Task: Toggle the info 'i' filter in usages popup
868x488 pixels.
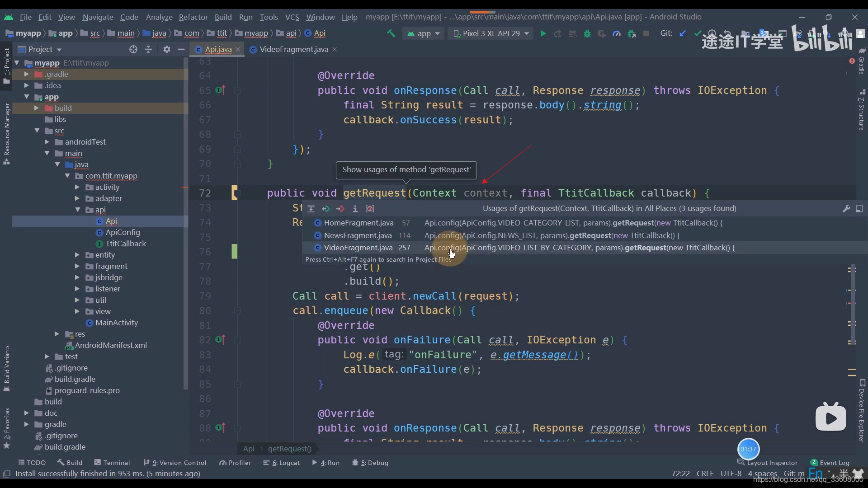Action: pyautogui.click(x=355, y=209)
